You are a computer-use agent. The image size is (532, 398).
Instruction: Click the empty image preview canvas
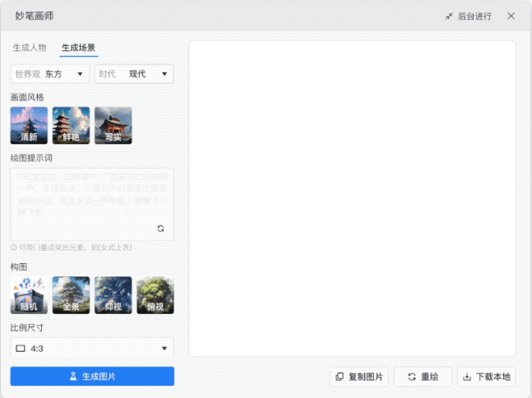pos(352,199)
